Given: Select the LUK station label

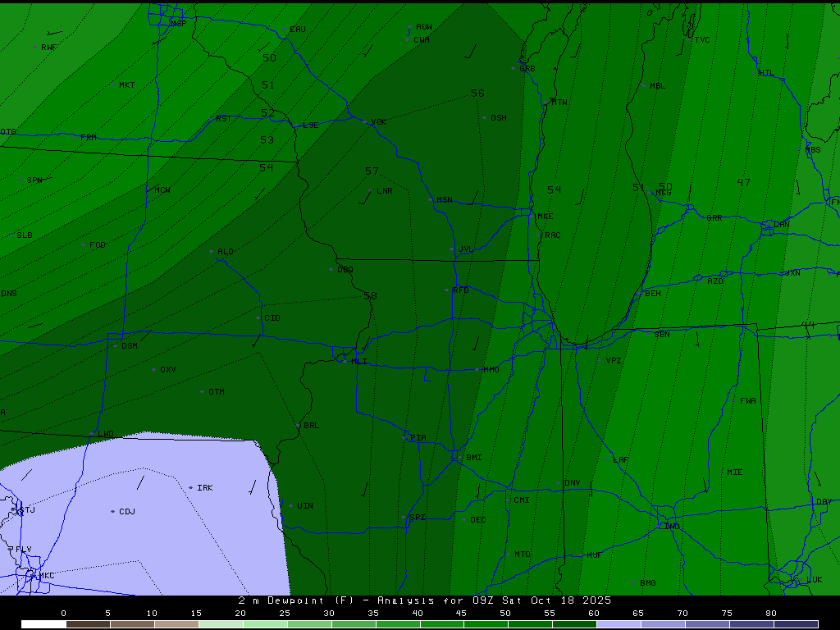Looking at the screenshot, I should tap(815, 580).
